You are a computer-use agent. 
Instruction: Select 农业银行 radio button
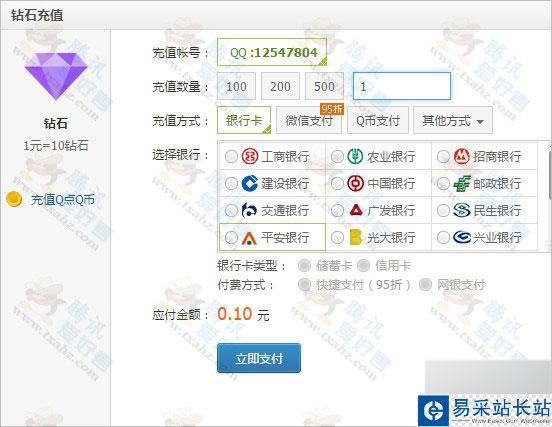[337, 156]
